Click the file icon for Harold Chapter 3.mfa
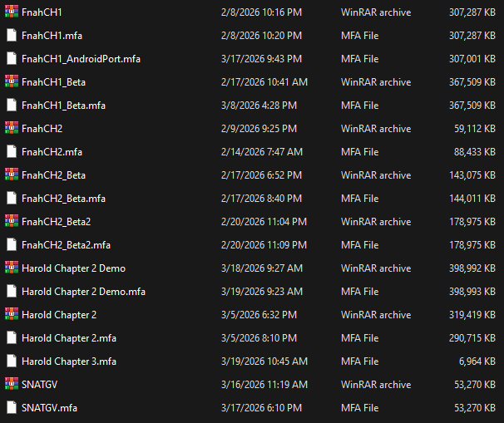Image resolution: width=504 pixels, height=423 pixels. [11, 362]
